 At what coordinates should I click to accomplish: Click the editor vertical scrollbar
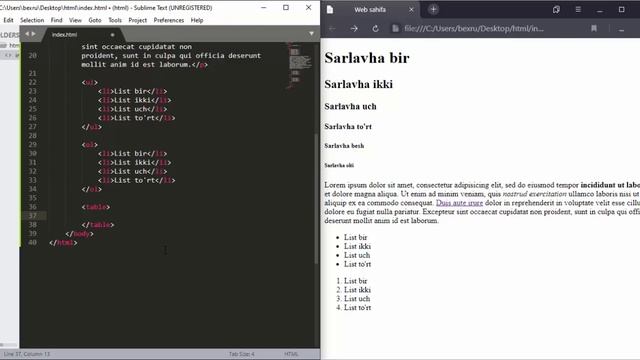317,199
